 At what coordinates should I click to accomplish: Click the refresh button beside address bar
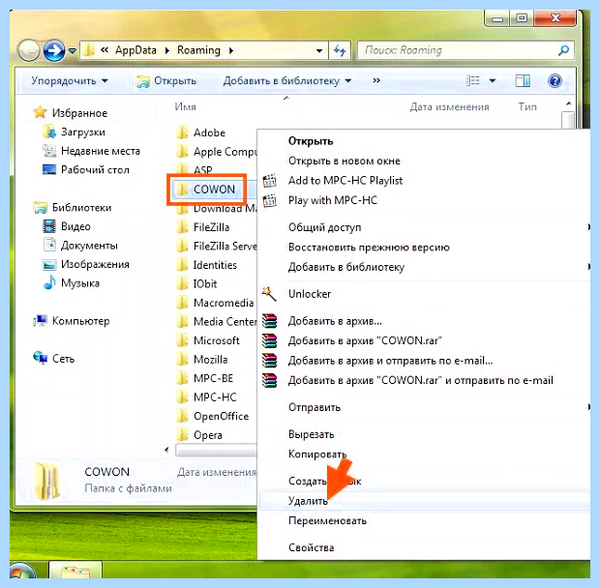pyautogui.click(x=339, y=50)
